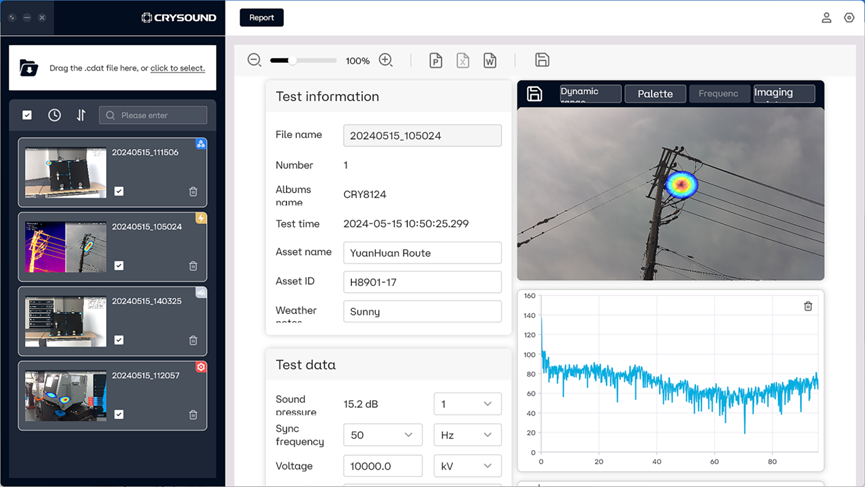Export report as Word document icon
This screenshot has width=865, height=487.
(490, 60)
